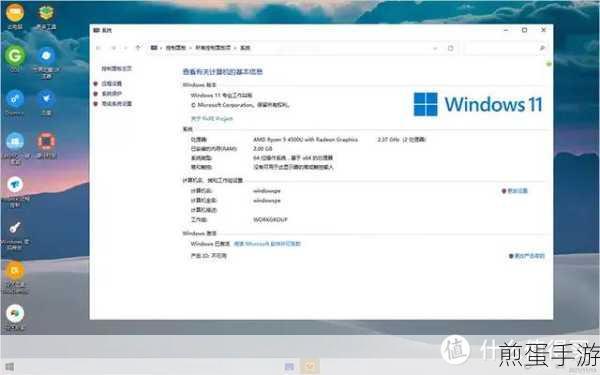Expand the recent locations arrow beside forward button

point(125,48)
